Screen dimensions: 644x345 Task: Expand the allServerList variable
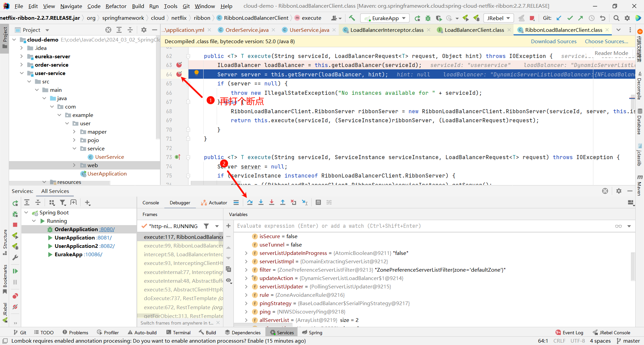(246, 320)
